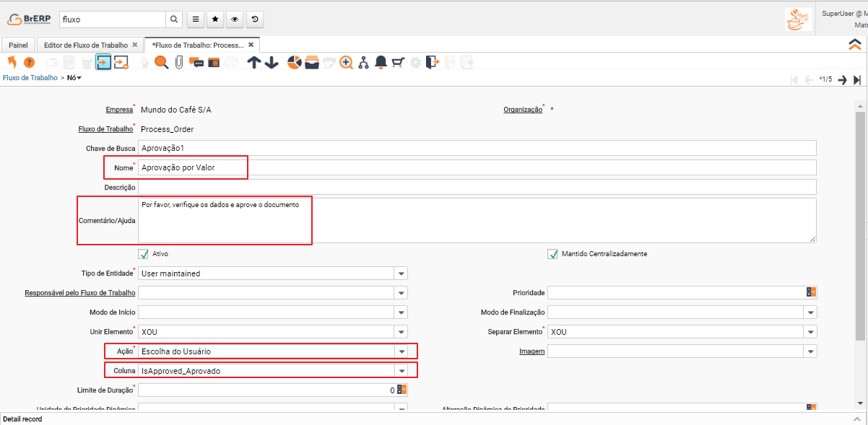Click the orange Undo changes toolbar icon

pyautogui.click(x=12, y=63)
